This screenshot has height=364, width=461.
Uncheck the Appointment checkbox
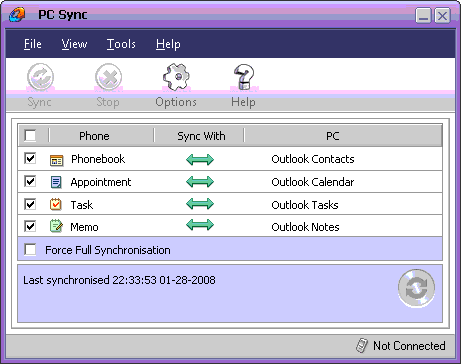tap(30, 181)
